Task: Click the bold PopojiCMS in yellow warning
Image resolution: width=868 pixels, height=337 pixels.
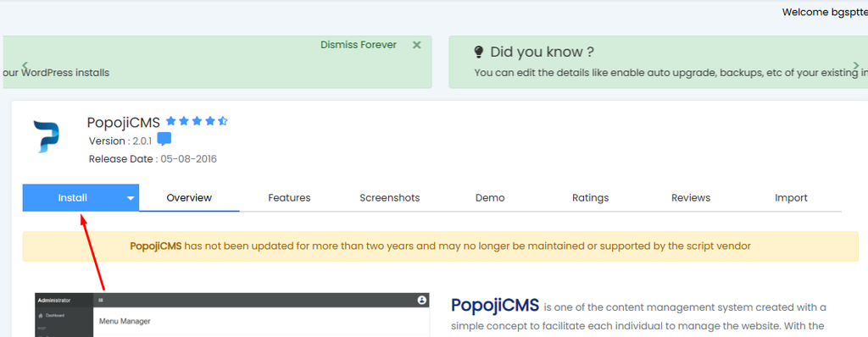Action: pos(156,246)
